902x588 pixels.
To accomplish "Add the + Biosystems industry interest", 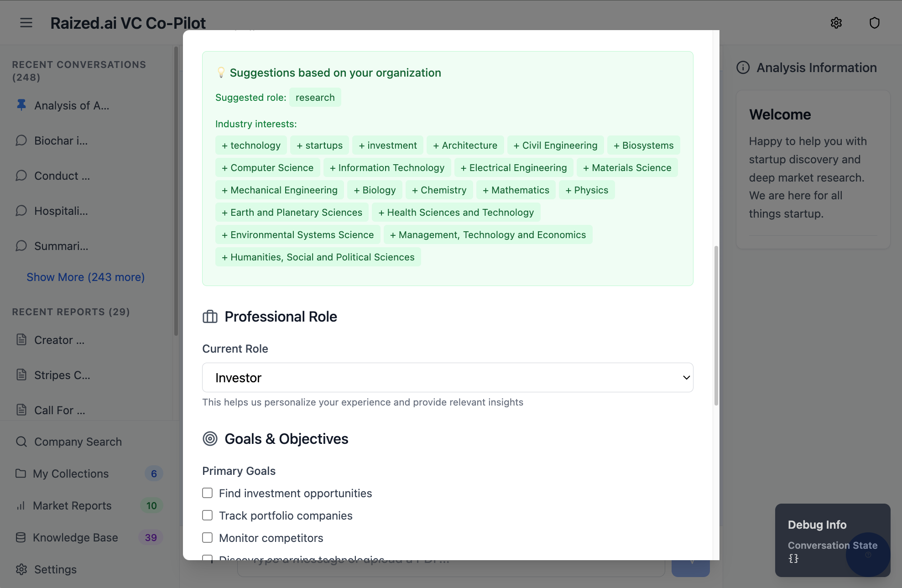I will [643, 145].
